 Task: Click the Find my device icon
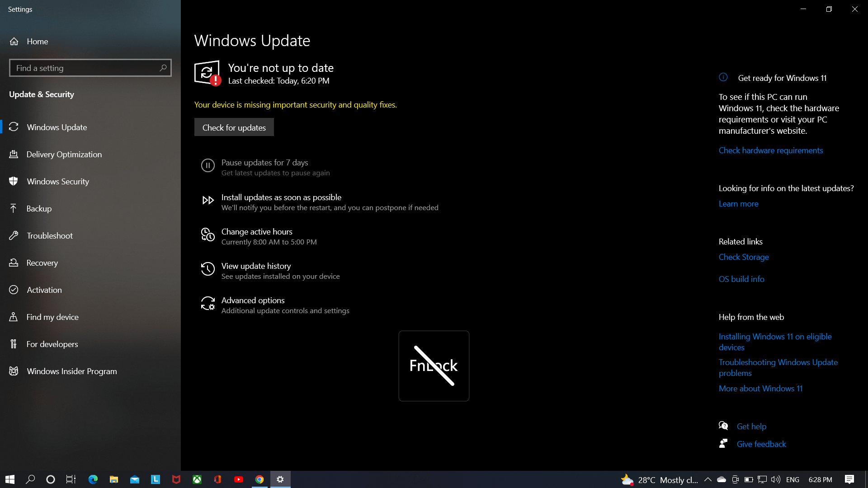click(x=14, y=317)
